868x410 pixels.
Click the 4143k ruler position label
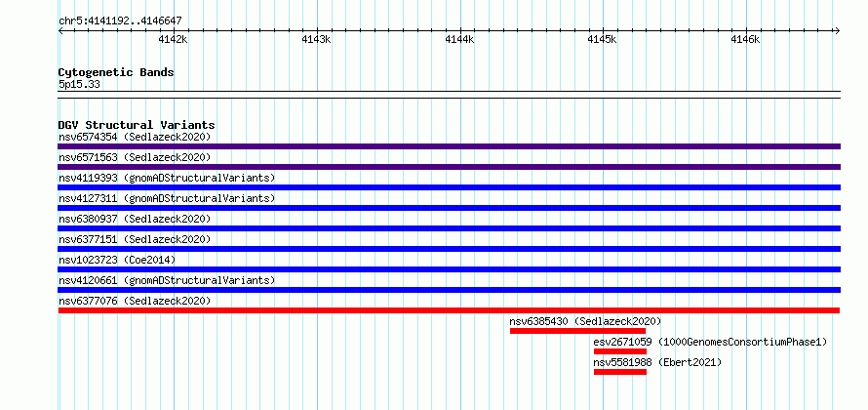point(317,39)
